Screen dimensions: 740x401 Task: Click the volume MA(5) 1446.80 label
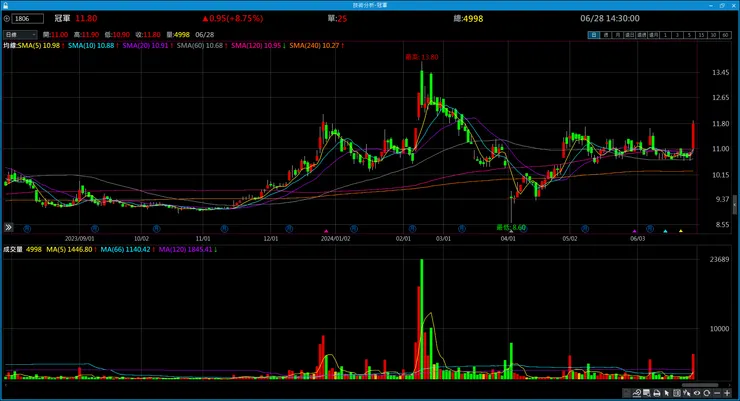pyautogui.click(x=69, y=249)
